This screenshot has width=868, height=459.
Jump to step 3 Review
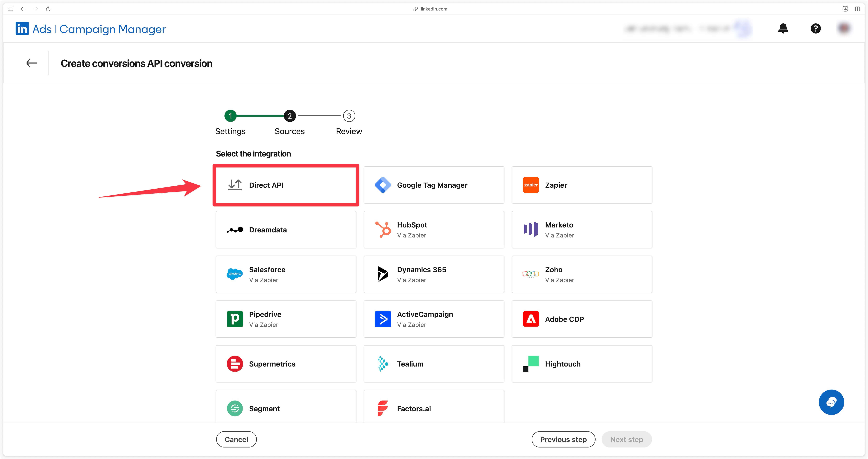(x=349, y=116)
